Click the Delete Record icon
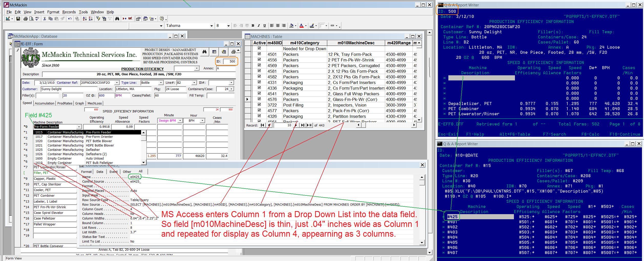 (x=130, y=19)
